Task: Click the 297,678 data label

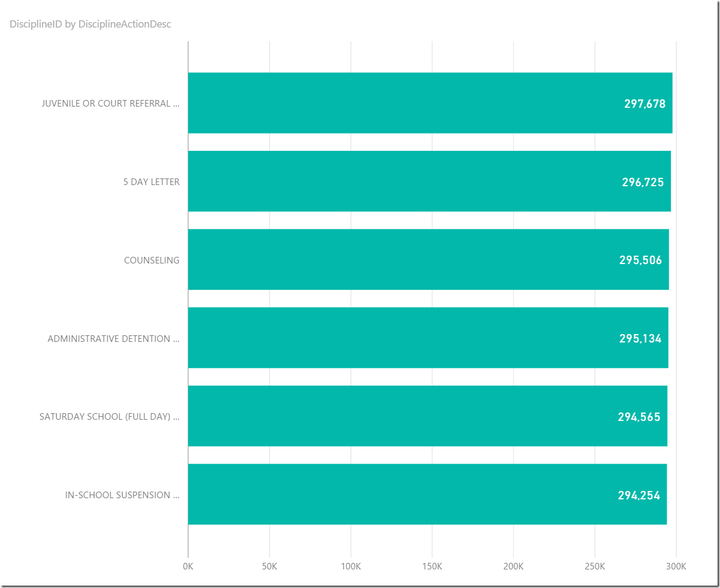Action: [x=645, y=104]
